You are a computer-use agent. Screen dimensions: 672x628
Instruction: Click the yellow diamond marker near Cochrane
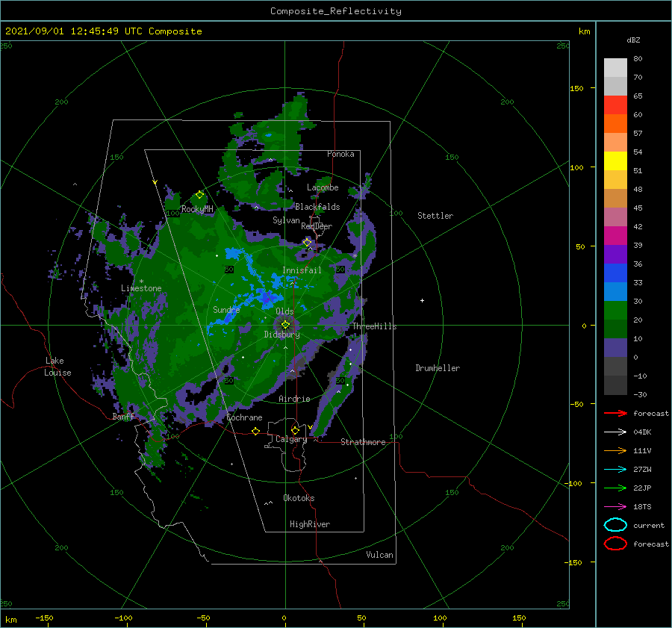tap(255, 432)
